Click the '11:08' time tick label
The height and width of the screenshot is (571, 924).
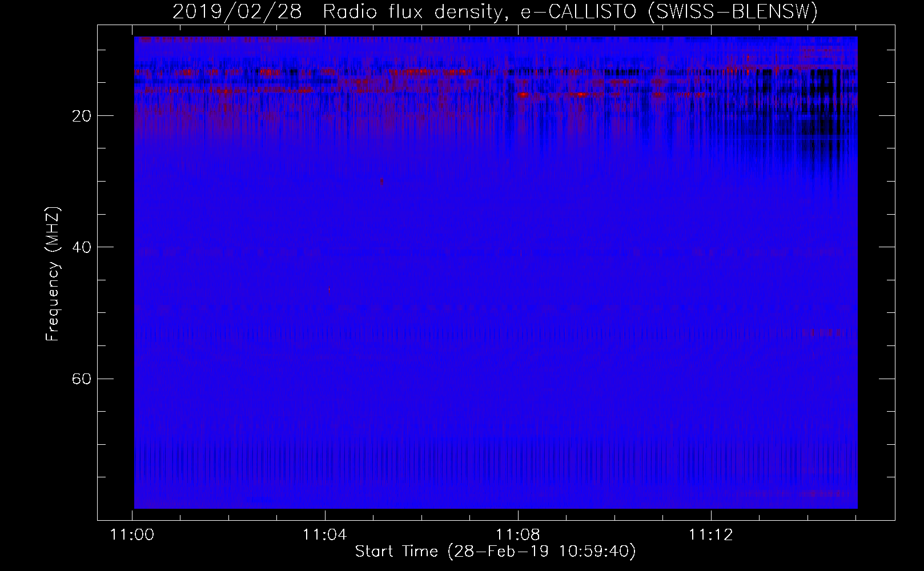(x=518, y=535)
